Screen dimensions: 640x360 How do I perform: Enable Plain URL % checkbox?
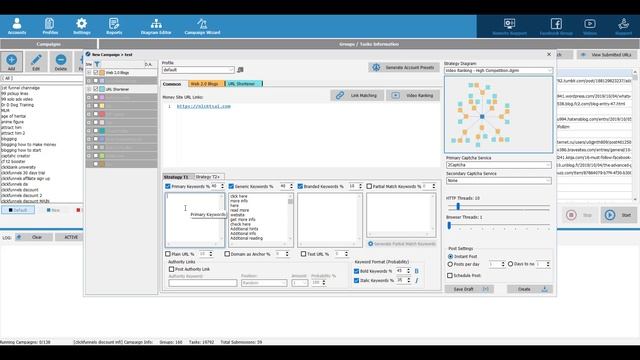pos(168,254)
